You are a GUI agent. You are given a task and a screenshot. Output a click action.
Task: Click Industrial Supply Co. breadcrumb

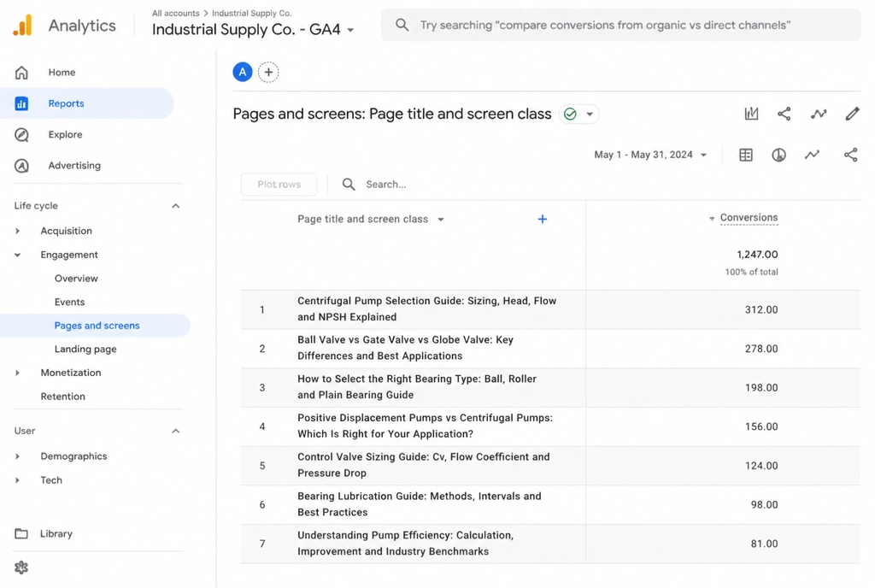tap(252, 13)
